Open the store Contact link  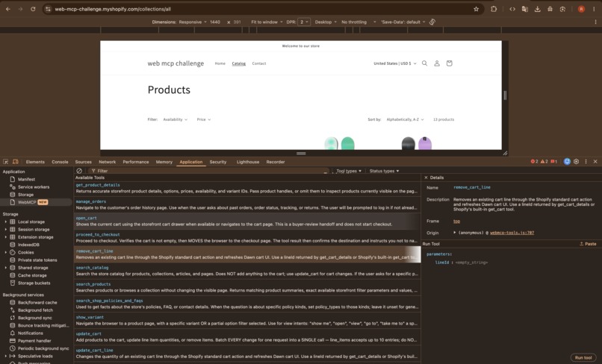(258, 63)
